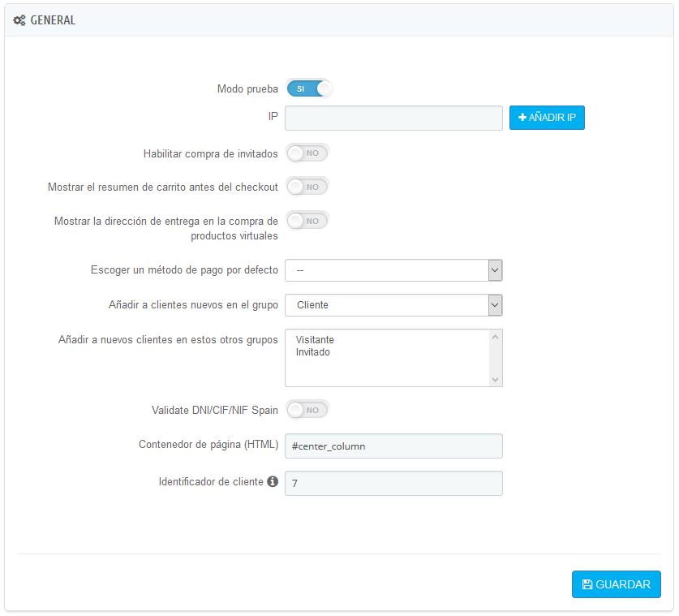Click the GENERAL panel heading
Viewport: 679px width, 616px height.
(x=53, y=20)
